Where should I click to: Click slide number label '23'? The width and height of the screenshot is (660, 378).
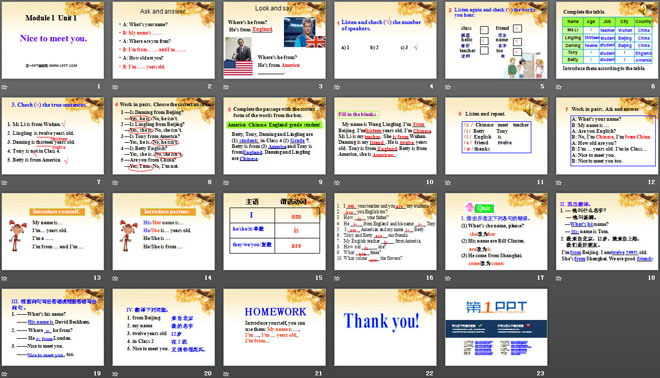(540, 373)
